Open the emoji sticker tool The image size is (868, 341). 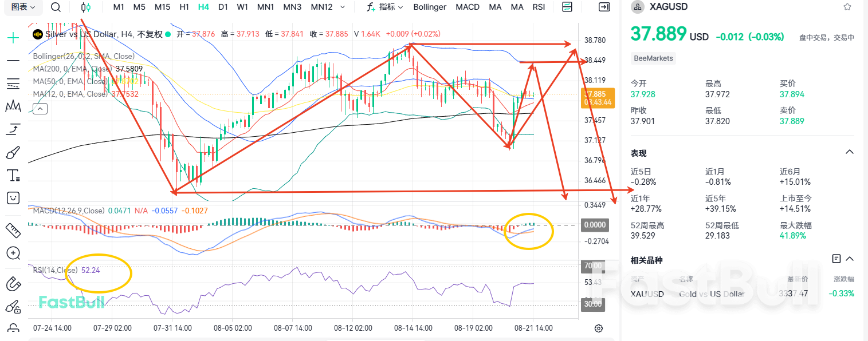click(13, 198)
